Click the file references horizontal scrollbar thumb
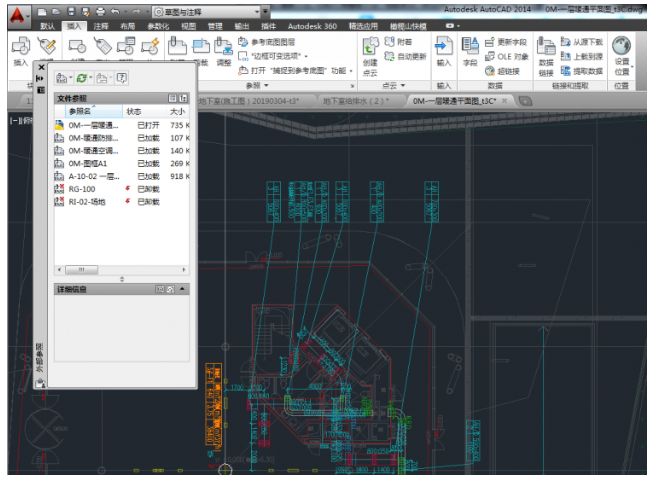The image size is (656, 481). [82, 270]
